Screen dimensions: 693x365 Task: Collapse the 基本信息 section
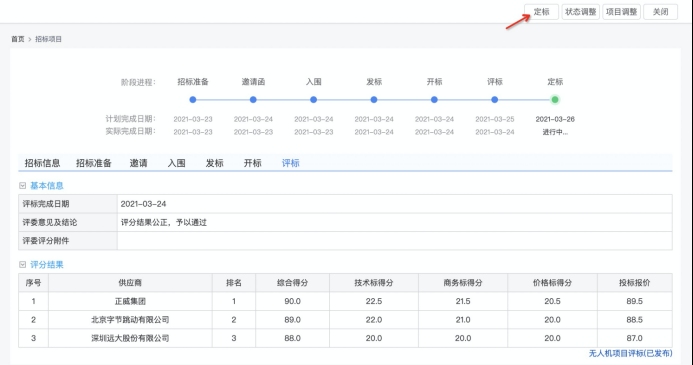(23, 186)
